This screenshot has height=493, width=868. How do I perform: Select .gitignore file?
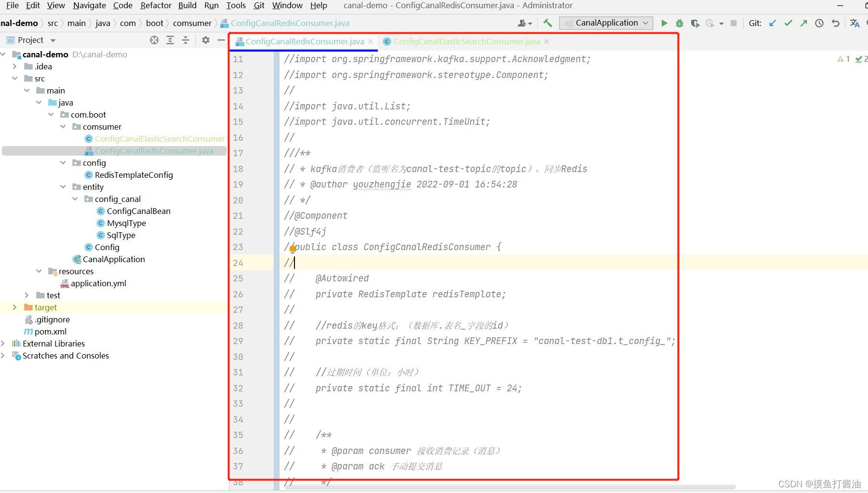[52, 320]
